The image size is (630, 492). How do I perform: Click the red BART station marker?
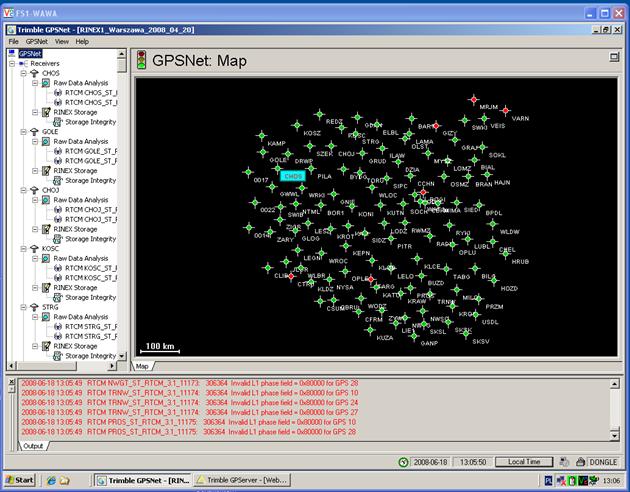(x=436, y=126)
